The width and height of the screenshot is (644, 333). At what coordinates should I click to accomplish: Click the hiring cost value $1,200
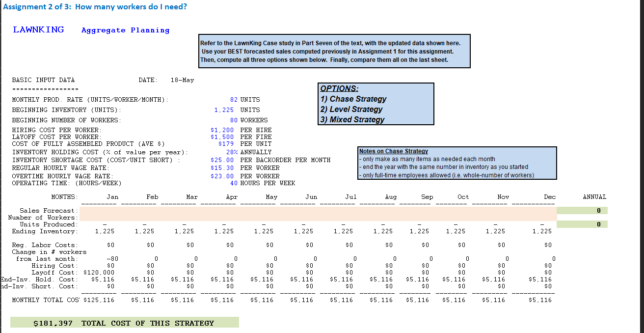pyautogui.click(x=222, y=130)
